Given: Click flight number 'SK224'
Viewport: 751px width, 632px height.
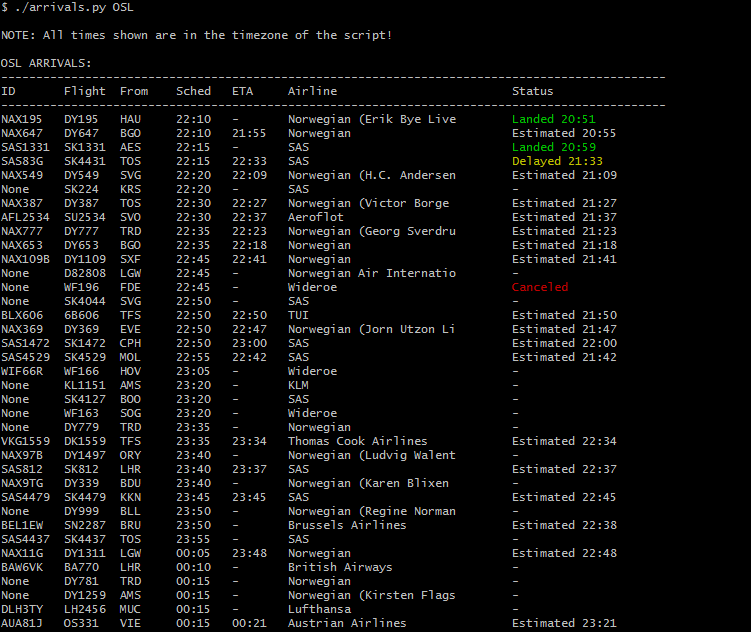Looking at the screenshot, I should pos(81,189).
